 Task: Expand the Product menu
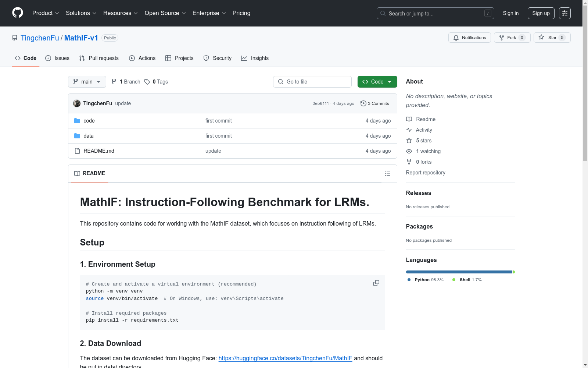click(46, 13)
